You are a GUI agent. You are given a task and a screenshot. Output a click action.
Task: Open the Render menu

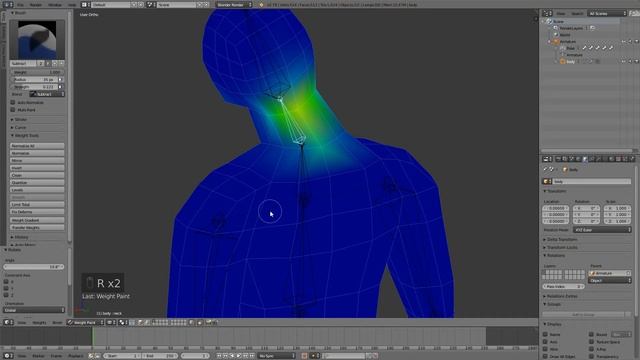[x=36, y=4]
